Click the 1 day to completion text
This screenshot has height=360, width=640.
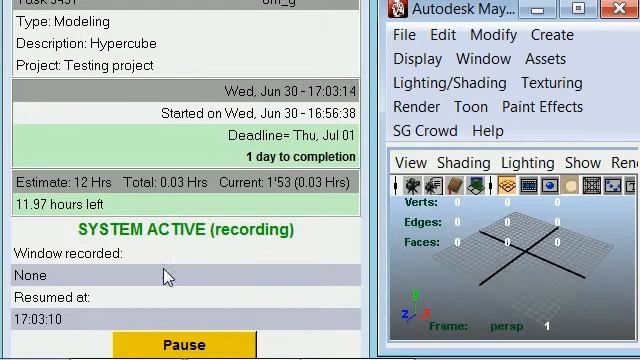point(300,157)
